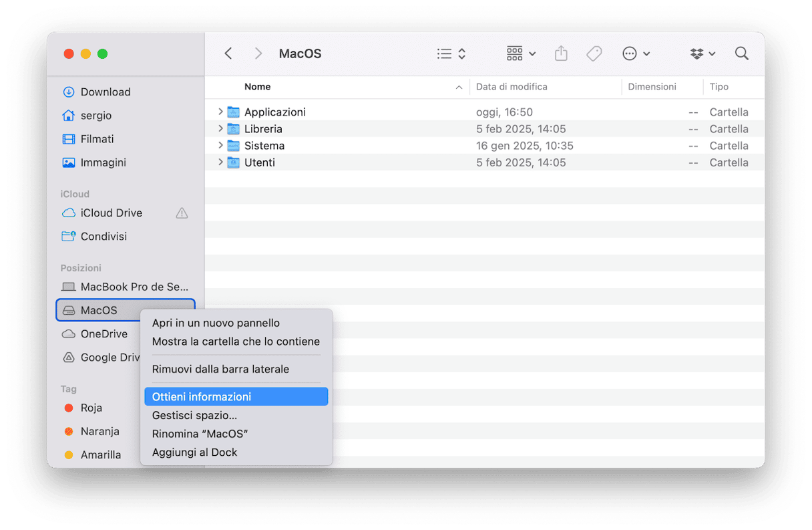Image resolution: width=812 pixels, height=530 pixels.
Task: Click the Applicazioni folder icon
Action: pos(233,112)
